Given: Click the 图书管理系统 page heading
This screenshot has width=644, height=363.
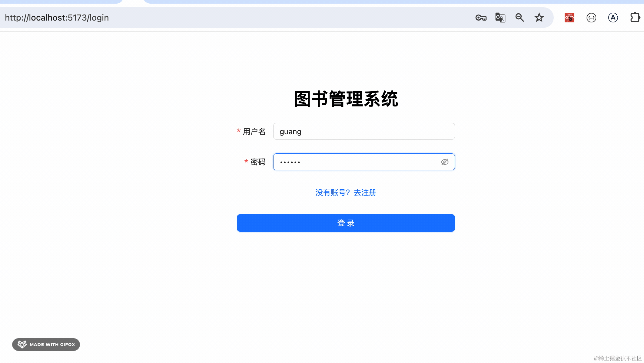Looking at the screenshot, I should [x=346, y=99].
